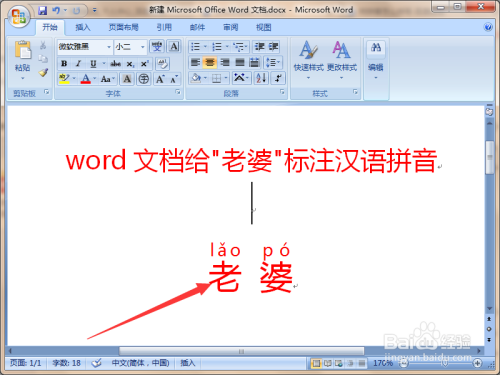Toggle Superscript formatting

[x=144, y=63]
